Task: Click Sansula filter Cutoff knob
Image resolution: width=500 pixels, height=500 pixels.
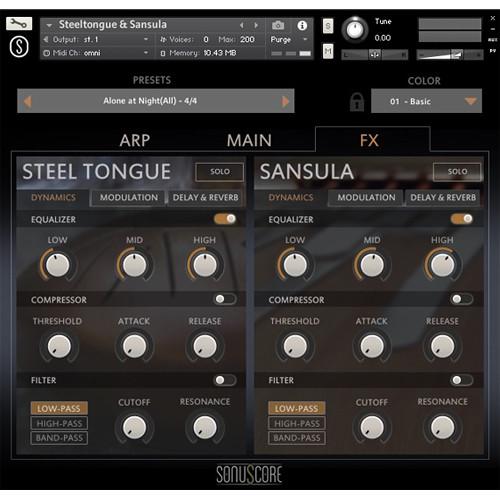Action: click(372, 427)
